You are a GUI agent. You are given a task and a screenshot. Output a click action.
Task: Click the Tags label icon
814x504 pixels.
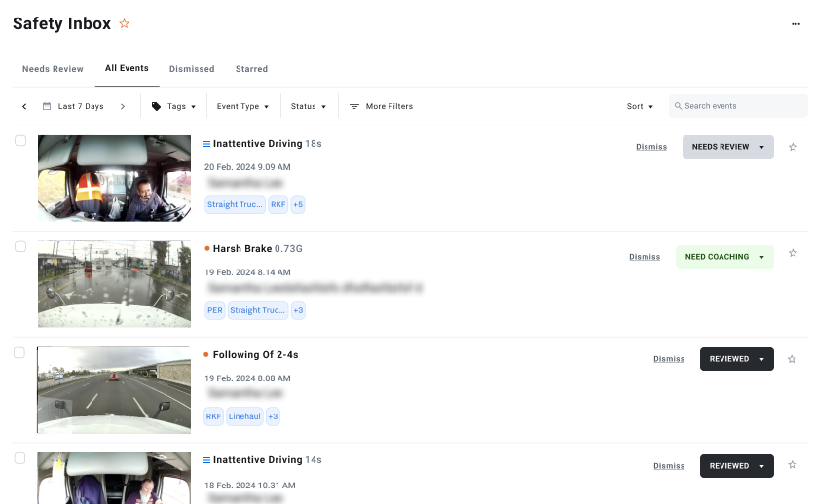point(156,106)
